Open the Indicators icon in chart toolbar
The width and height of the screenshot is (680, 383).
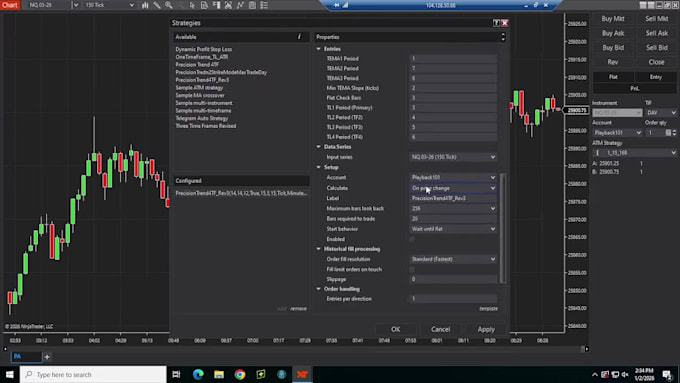228,5
